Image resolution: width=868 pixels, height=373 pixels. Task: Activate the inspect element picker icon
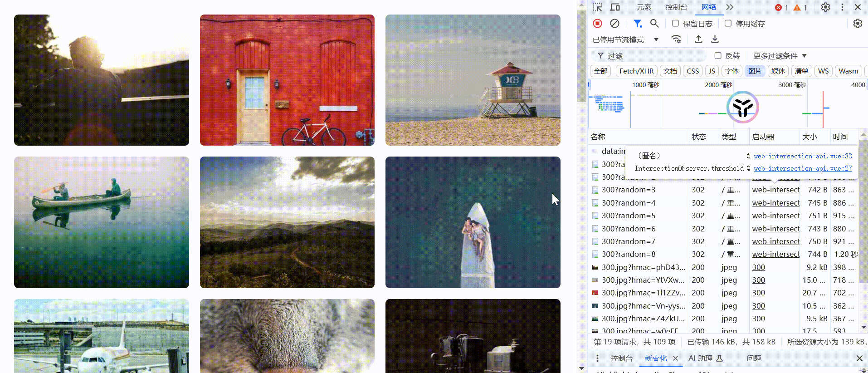click(x=597, y=7)
